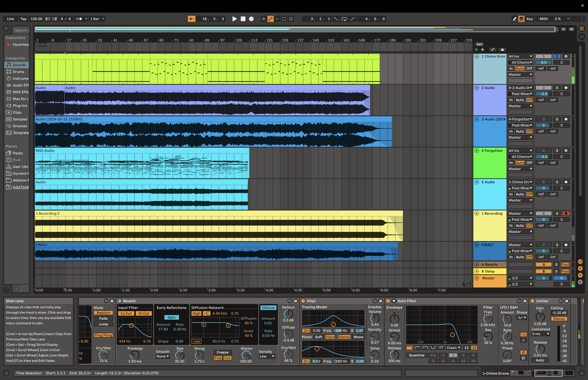Select Favorites in Collections
Viewport: 588px width, 380px height.
(17, 44)
